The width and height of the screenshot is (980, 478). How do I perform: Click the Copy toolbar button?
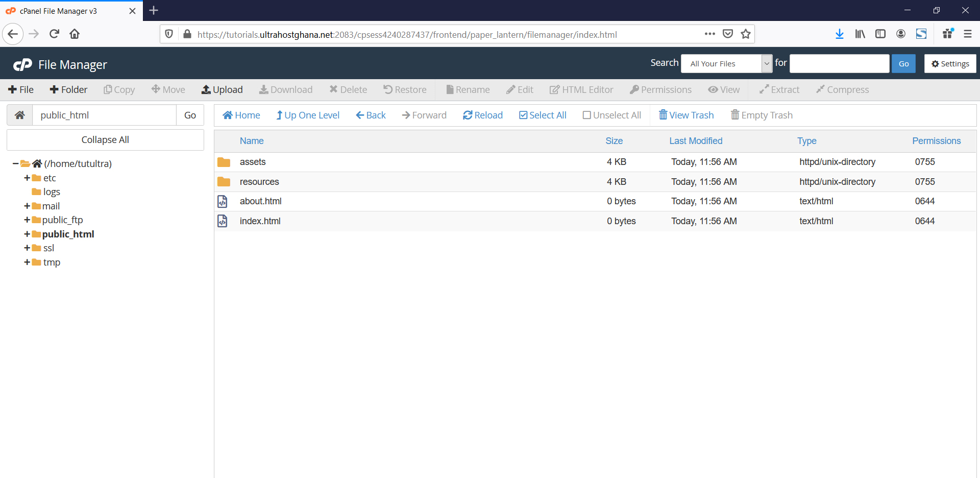click(119, 89)
